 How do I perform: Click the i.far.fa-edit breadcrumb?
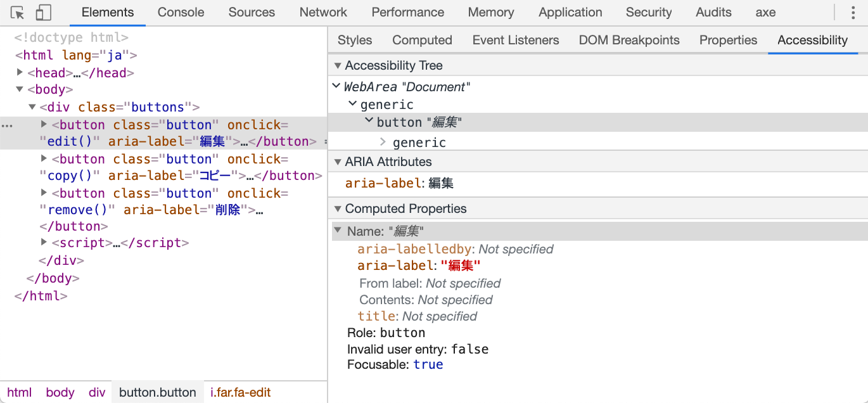tap(240, 392)
